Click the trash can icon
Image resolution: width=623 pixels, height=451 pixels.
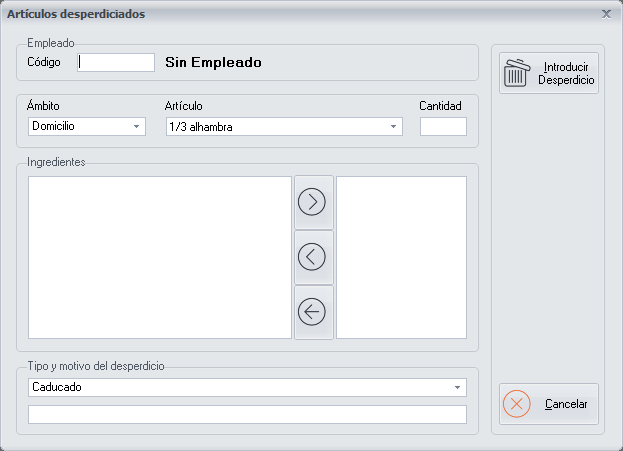pos(516,74)
